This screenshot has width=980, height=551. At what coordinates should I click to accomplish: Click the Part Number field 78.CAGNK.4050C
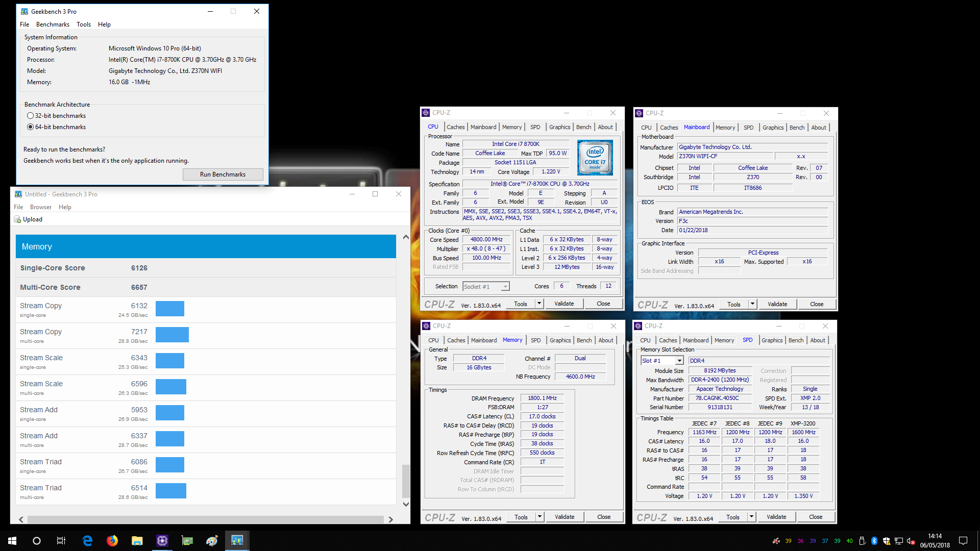pyautogui.click(x=720, y=398)
